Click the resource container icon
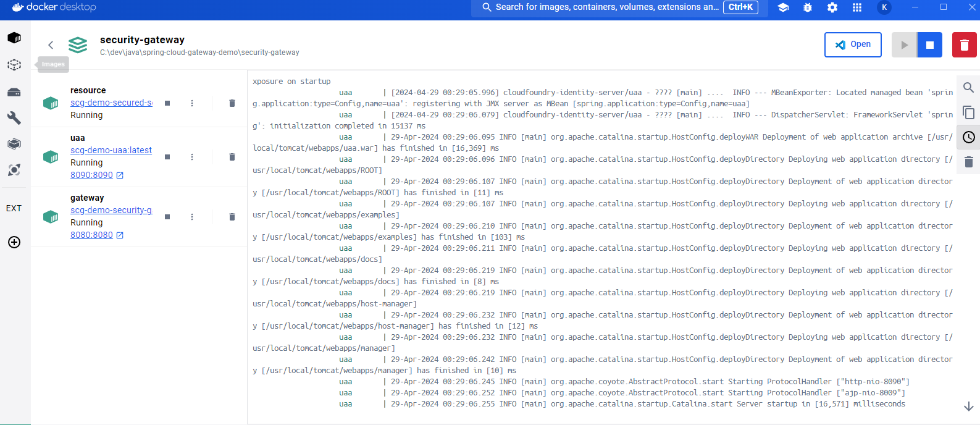Screen dimensions: 980x425 51,103
